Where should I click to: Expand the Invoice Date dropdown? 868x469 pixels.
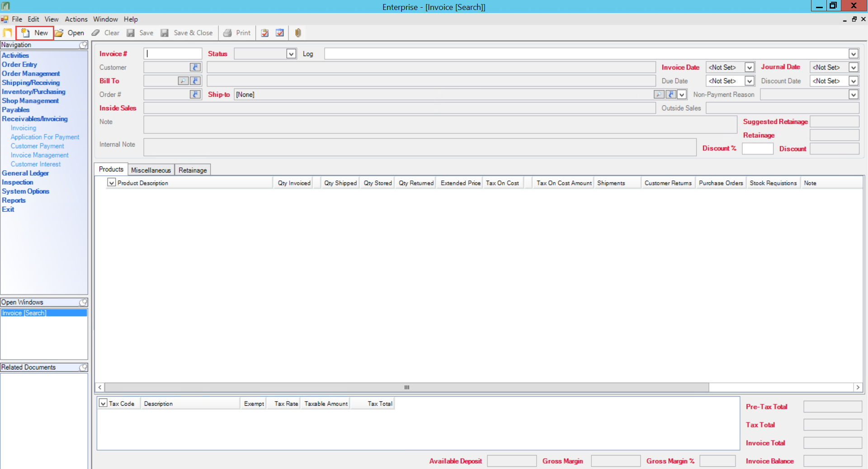(x=750, y=67)
